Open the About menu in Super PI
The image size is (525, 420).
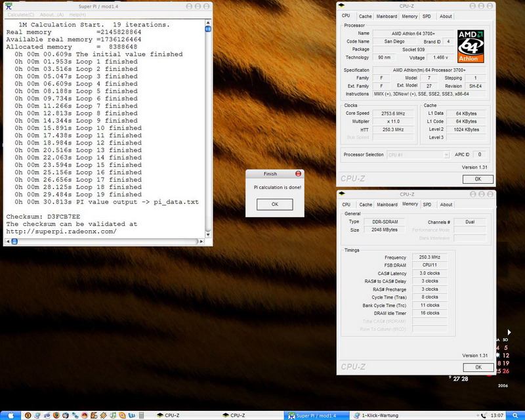click(x=52, y=14)
